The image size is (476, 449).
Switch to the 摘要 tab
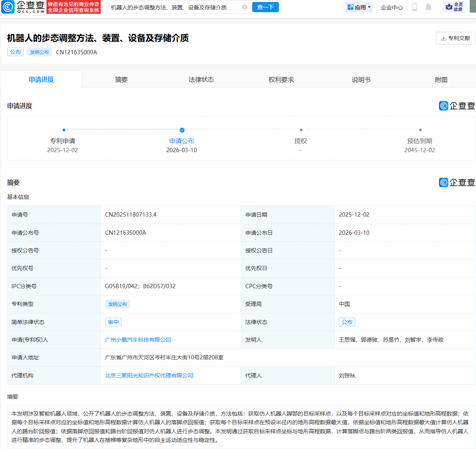click(122, 79)
